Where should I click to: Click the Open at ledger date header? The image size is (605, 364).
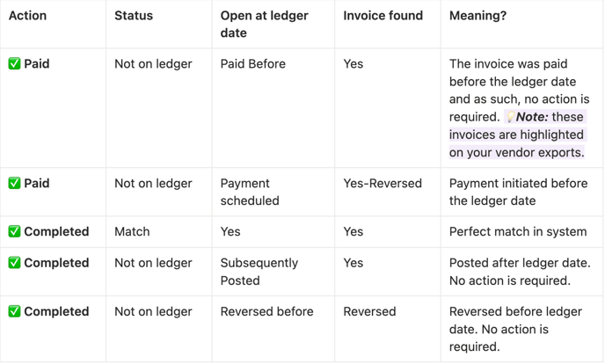click(265, 24)
